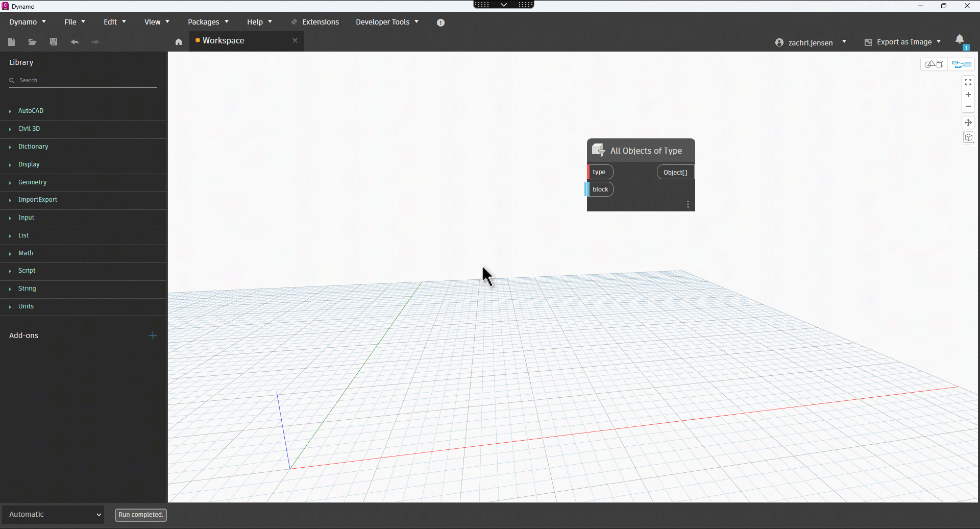The image size is (980, 529).
Task: Click the Open folder icon
Action: (x=32, y=42)
